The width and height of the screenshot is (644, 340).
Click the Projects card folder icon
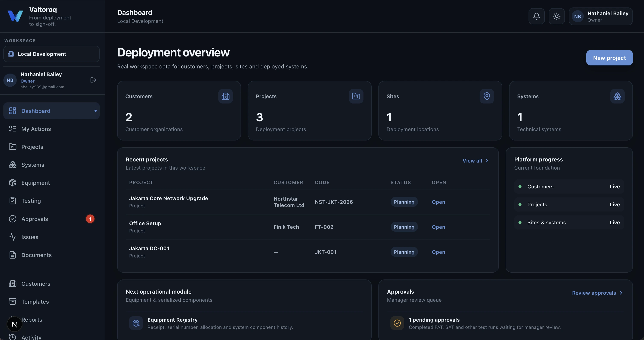[x=356, y=96]
